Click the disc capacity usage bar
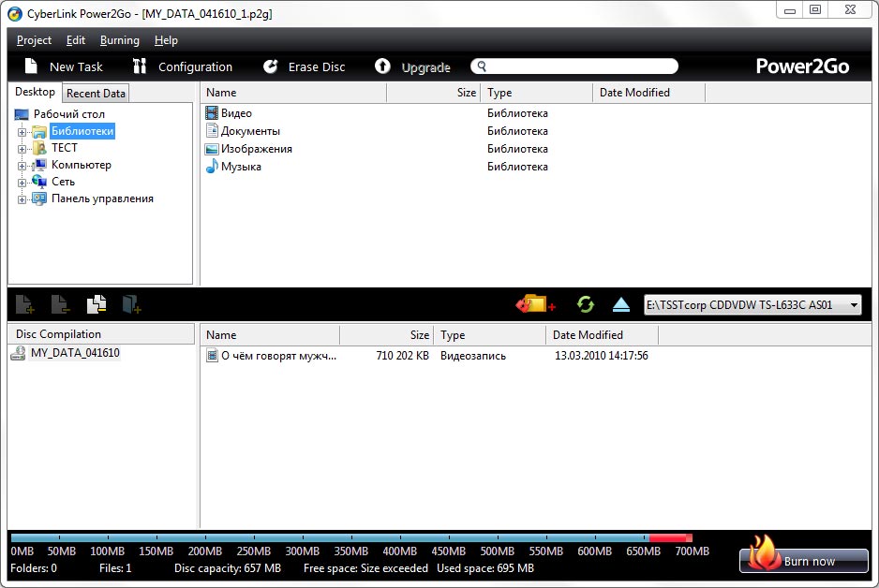The image size is (879, 588). 351,538
